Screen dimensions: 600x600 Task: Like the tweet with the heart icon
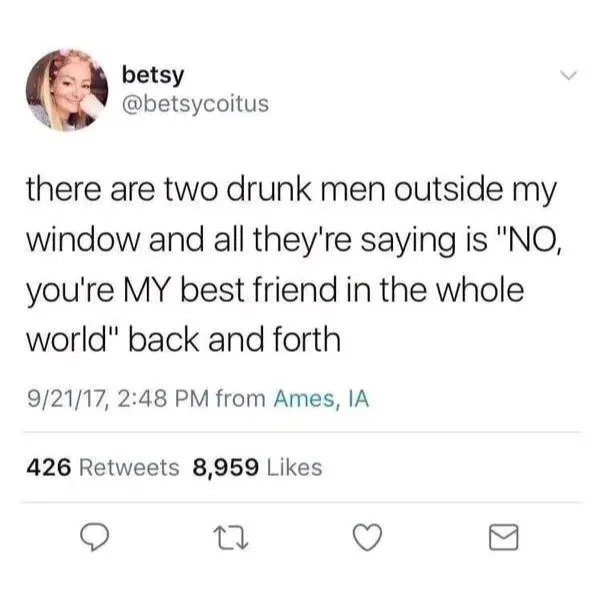[367, 537]
